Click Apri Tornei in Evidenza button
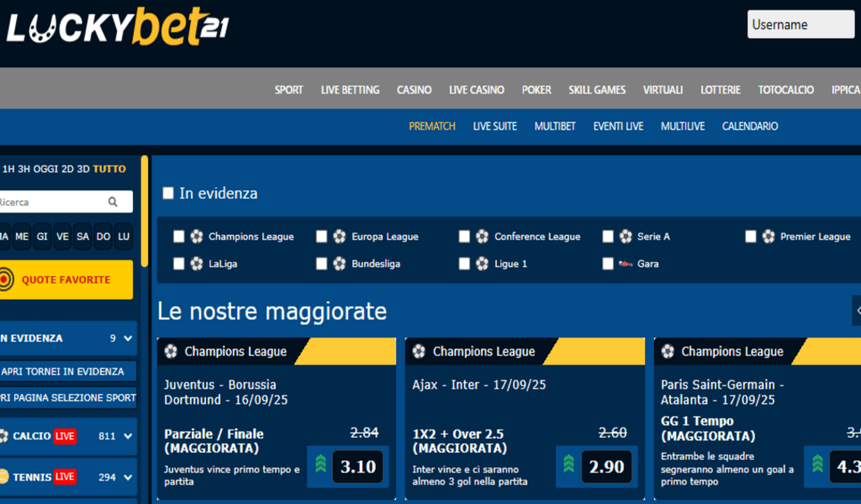861x504 pixels. pyautogui.click(x=68, y=371)
